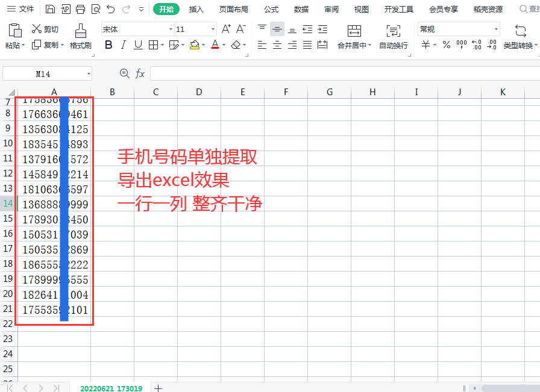Click the Save icon
The width and height of the screenshot is (540, 392).
click(51, 9)
